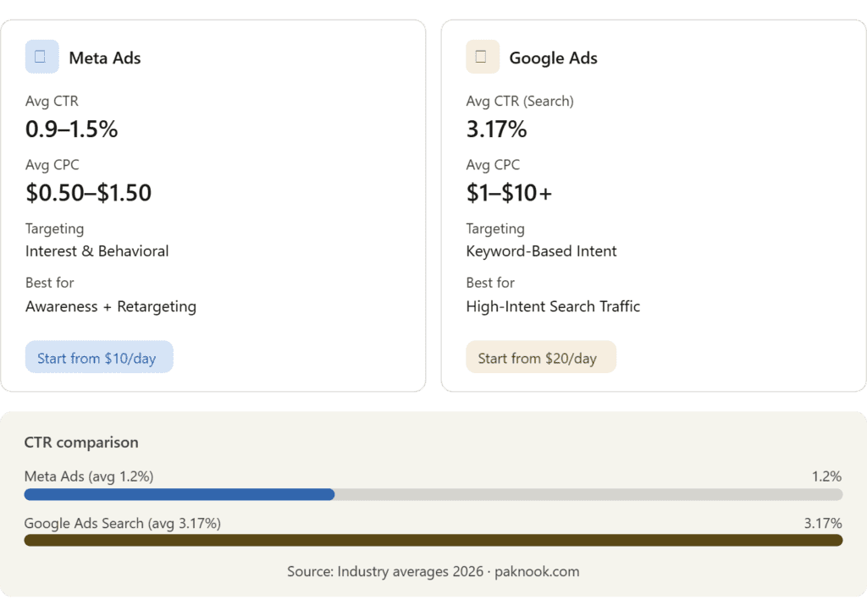Viewport: 867px width, 616px height.
Task: Click the '1.2%' value at the bar's right end
Action: click(x=826, y=476)
